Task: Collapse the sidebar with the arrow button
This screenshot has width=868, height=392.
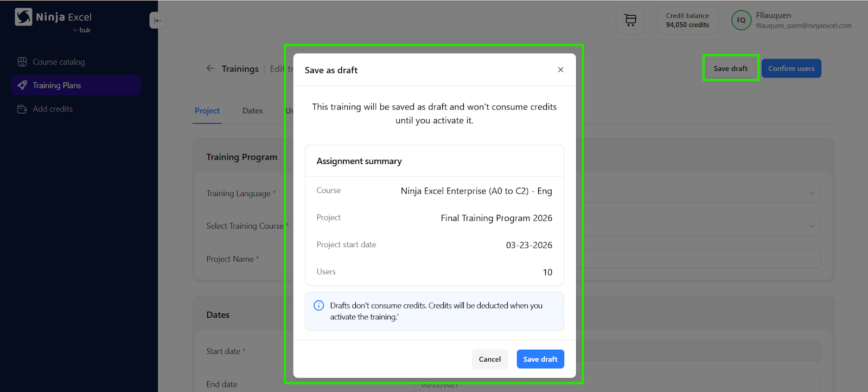Action: (157, 21)
